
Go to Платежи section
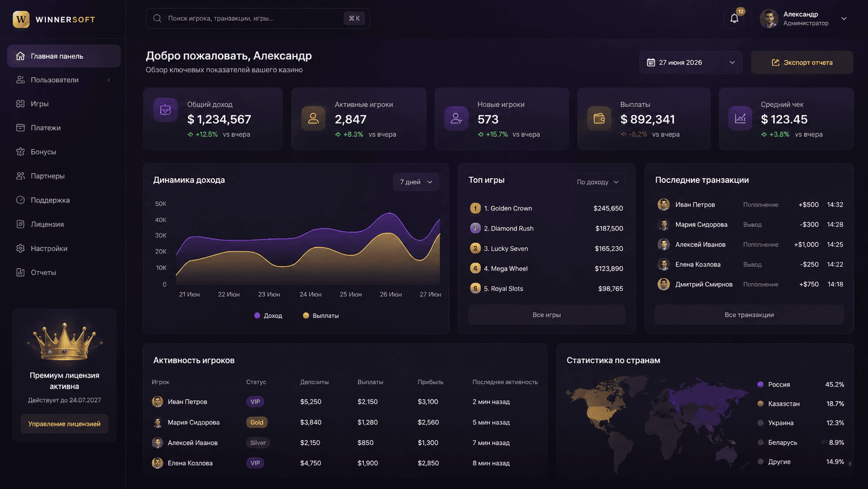pos(64,128)
